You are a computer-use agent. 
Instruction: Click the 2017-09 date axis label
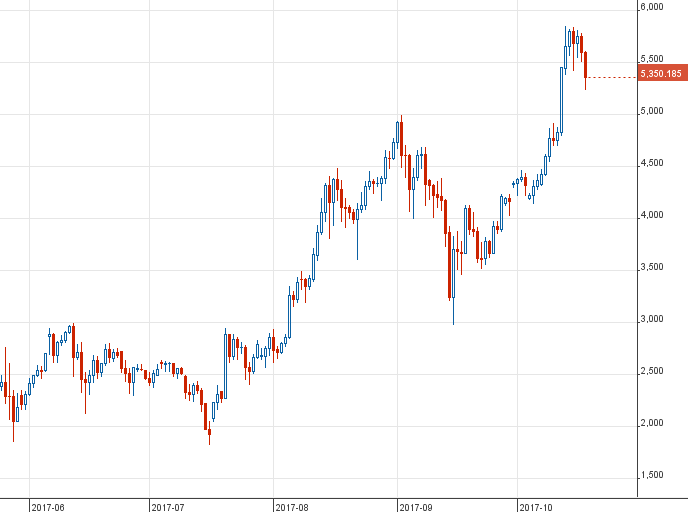416,507
